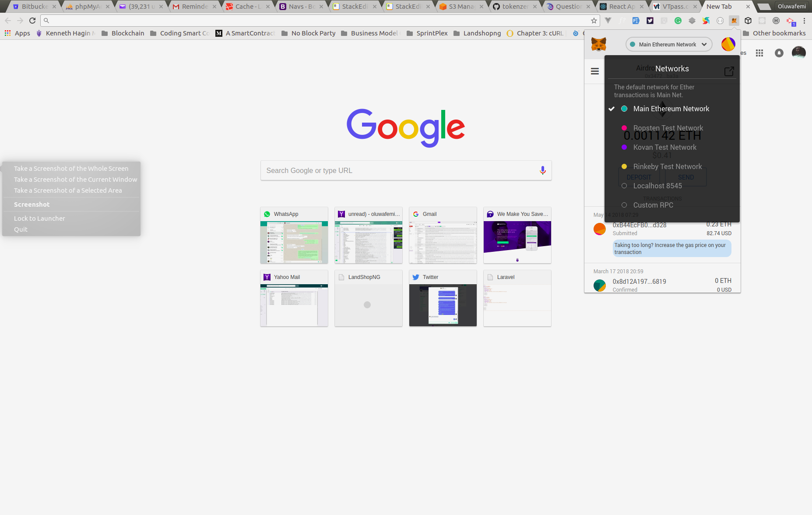
Task: Click the colorful pinwheel extension icon
Action: coord(706,21)
